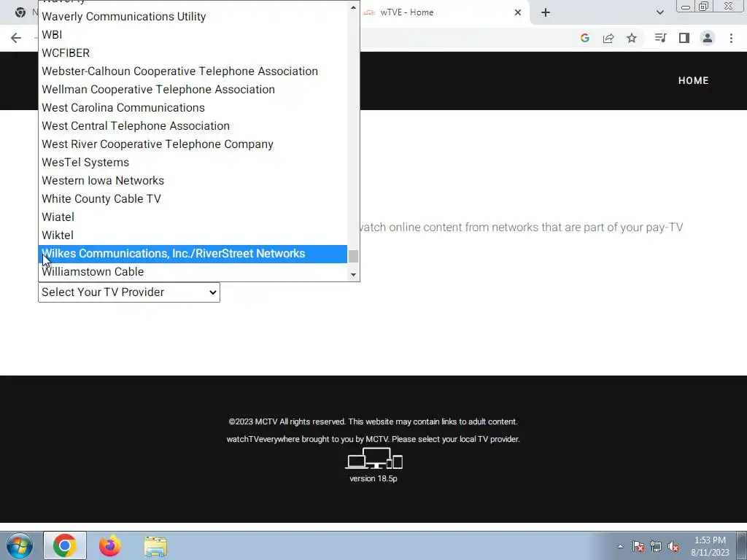This screenshot has width=747, height=560.
Task: Select Wellman Cooperative Telephone Association
Action: click(x=193, y=90)
